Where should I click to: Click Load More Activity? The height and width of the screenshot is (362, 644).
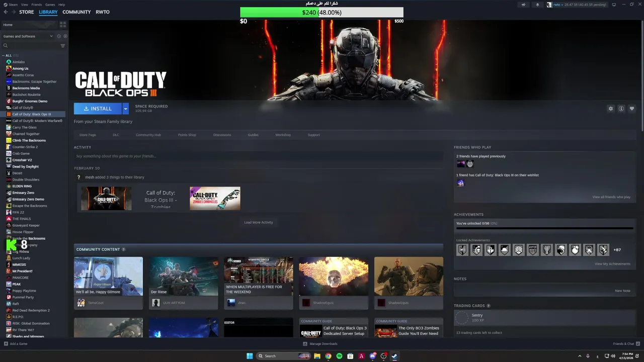[x=259, y=222]
